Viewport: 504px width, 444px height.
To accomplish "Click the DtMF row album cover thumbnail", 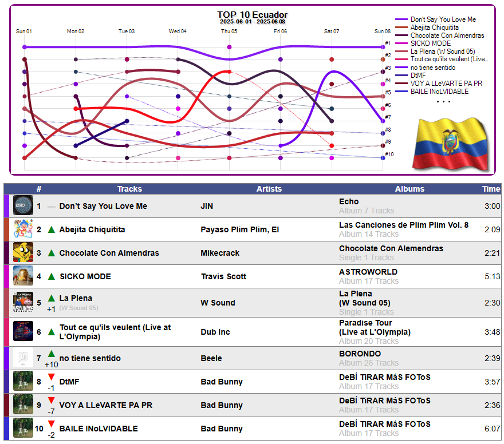I will click(23, 381).
